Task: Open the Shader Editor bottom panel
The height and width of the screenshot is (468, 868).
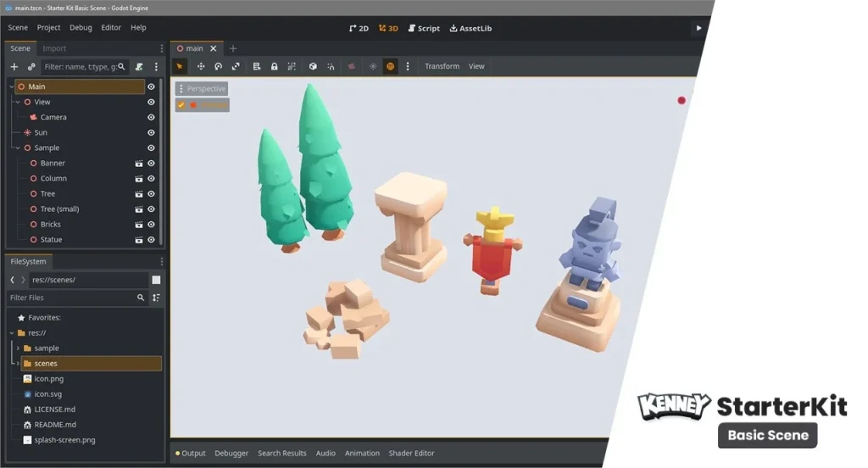Action: [x=411, y=453]
